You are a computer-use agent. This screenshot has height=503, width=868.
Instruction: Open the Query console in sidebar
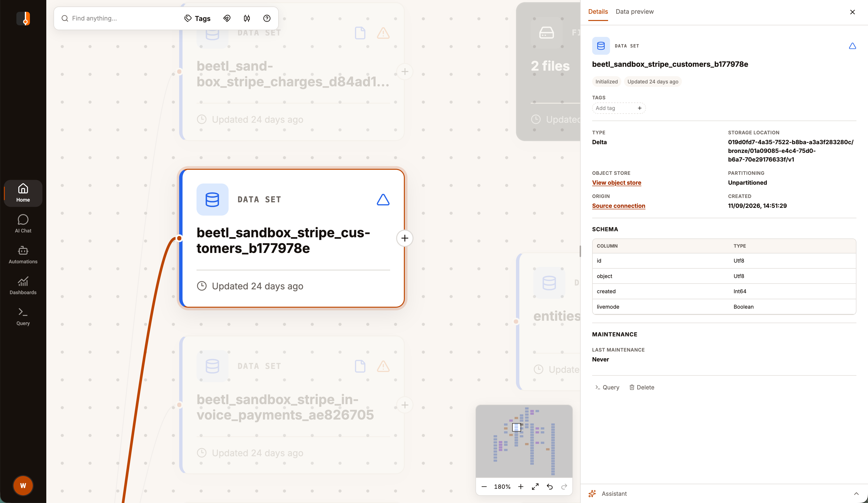pyautogui.click(x=23, y=317)
